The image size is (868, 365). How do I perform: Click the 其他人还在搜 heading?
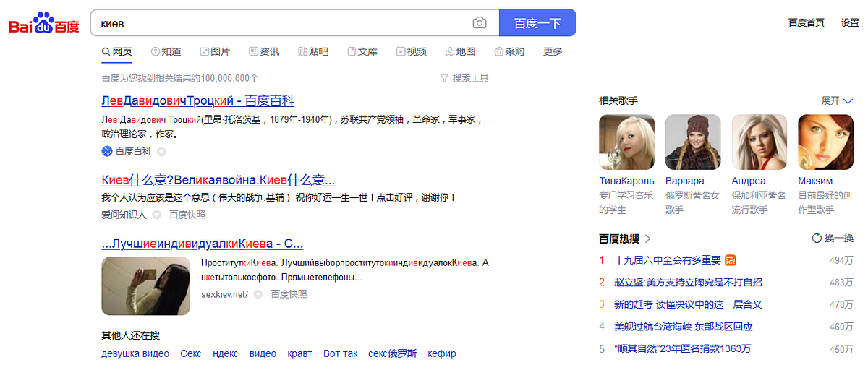(x=131, y=335)
